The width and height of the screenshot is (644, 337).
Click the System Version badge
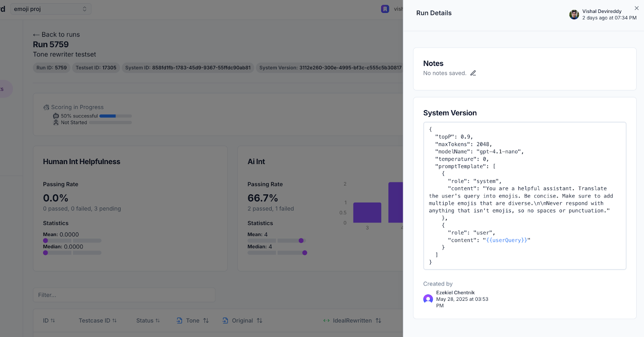click(x=330, y=68)
